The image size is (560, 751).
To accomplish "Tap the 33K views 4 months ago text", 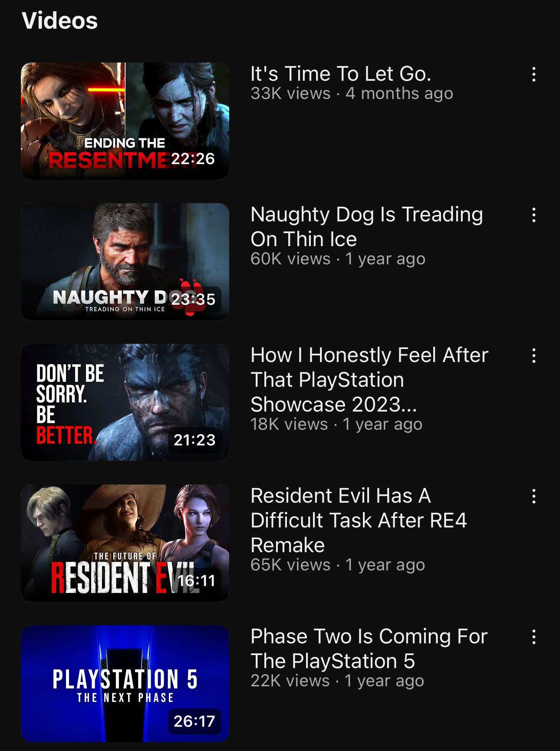I will coord(352,93).
